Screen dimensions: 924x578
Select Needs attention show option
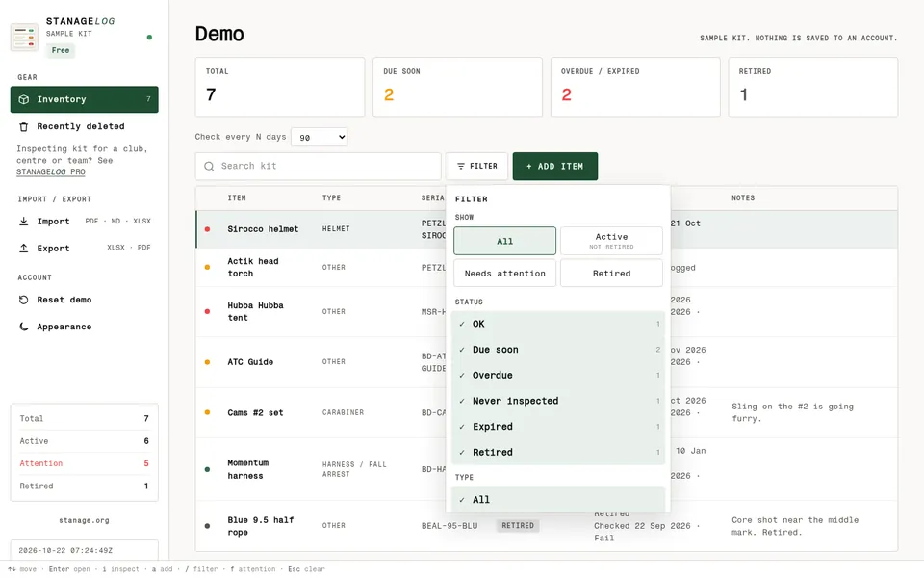(504, 274)
